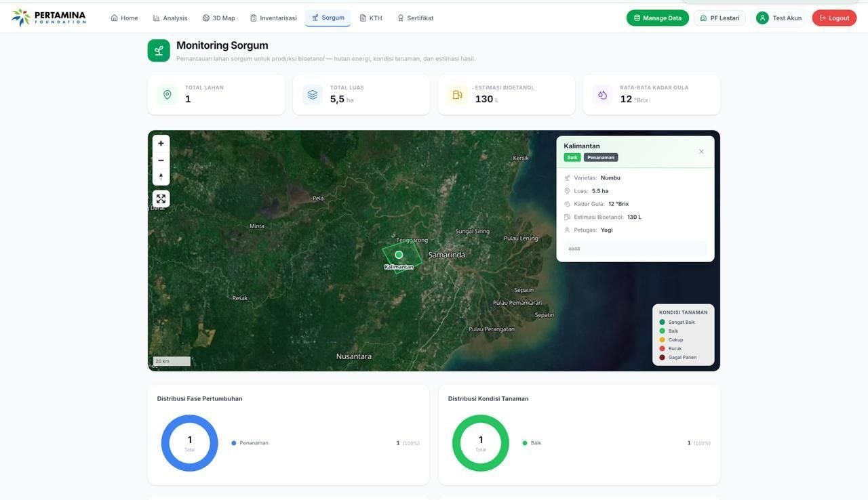
Task: Open the Sertifikat page
Action: pyautogui.click(x=415, y=18)
